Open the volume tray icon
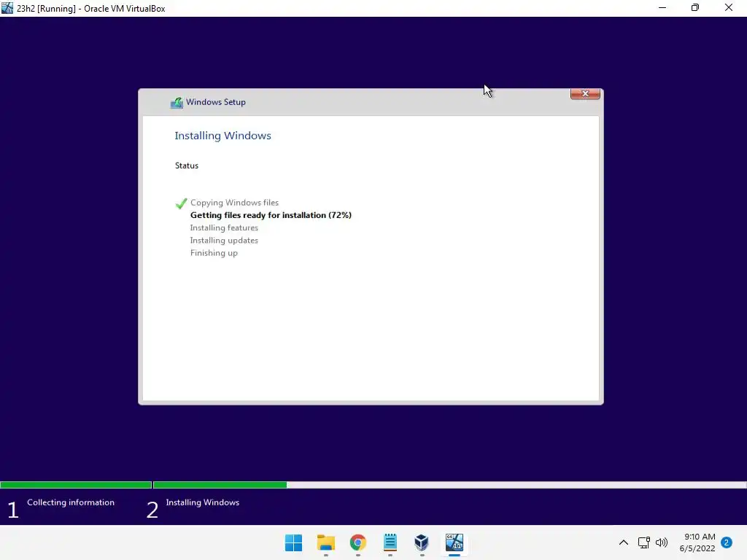This screenshot has height=560, width=747. pyautogui.click(x=661, y=542)
